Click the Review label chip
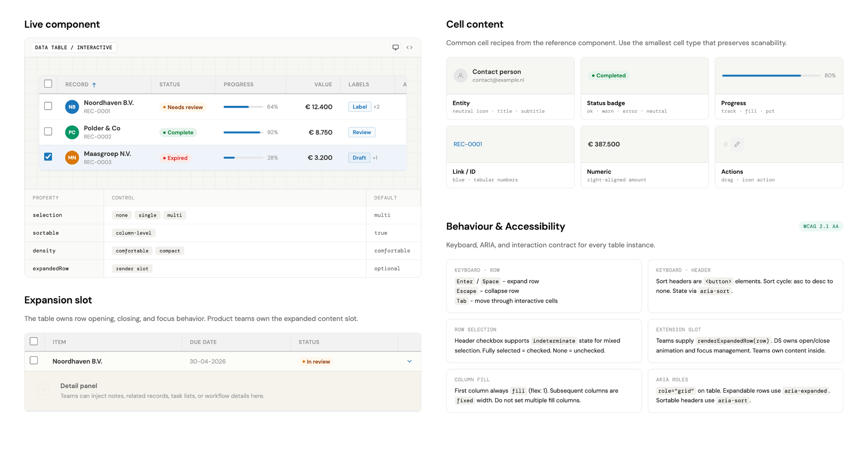 click(361, 132)
